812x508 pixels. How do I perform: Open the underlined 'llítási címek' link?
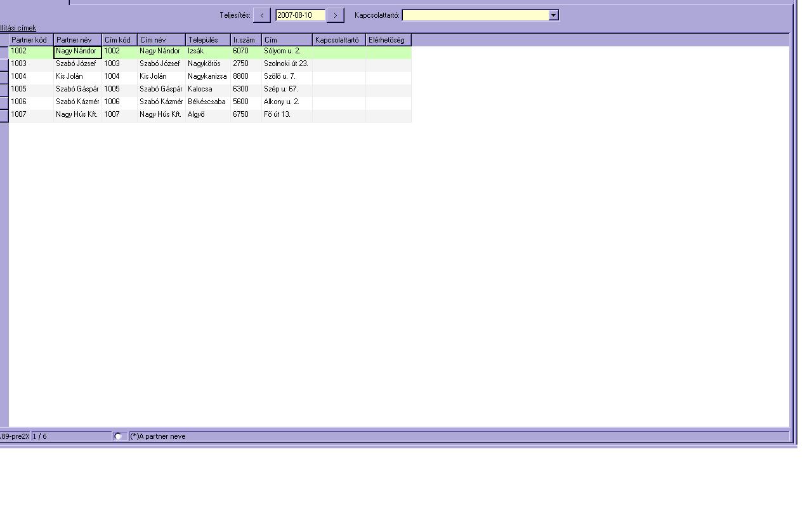coord(18,28)
